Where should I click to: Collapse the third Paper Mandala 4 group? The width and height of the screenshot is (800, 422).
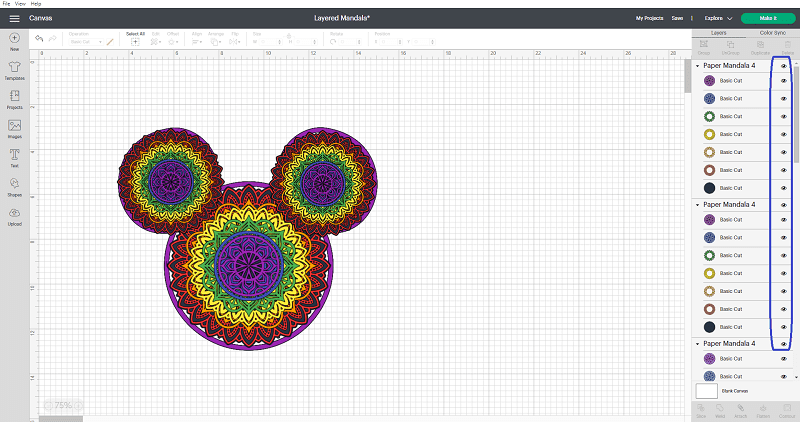click(x=697, y=344)
